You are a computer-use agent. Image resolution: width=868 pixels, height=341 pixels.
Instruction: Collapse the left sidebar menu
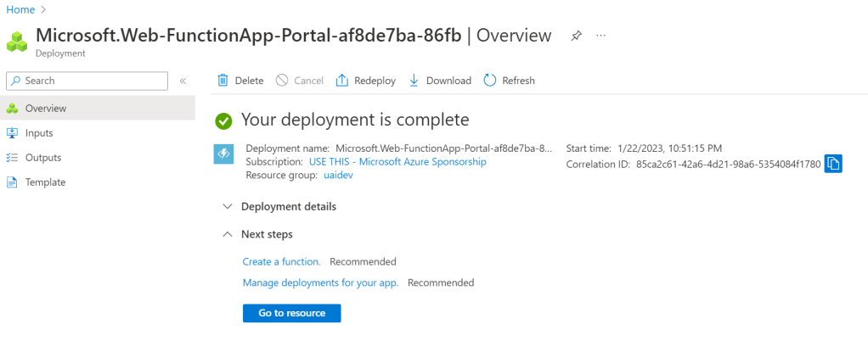coord(183,81)
